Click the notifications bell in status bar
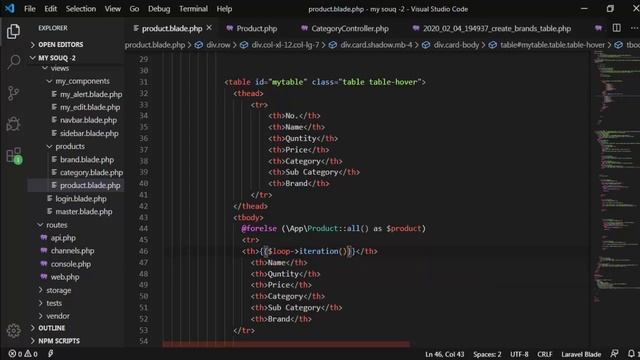 click(x=631, y=353)
